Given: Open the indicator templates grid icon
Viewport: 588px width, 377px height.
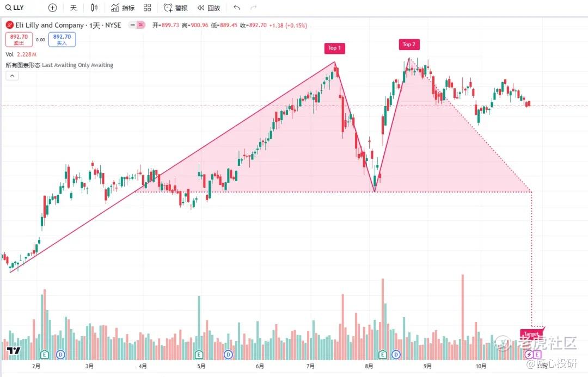Looking at the screenshot, I should [x=148, y=8].
